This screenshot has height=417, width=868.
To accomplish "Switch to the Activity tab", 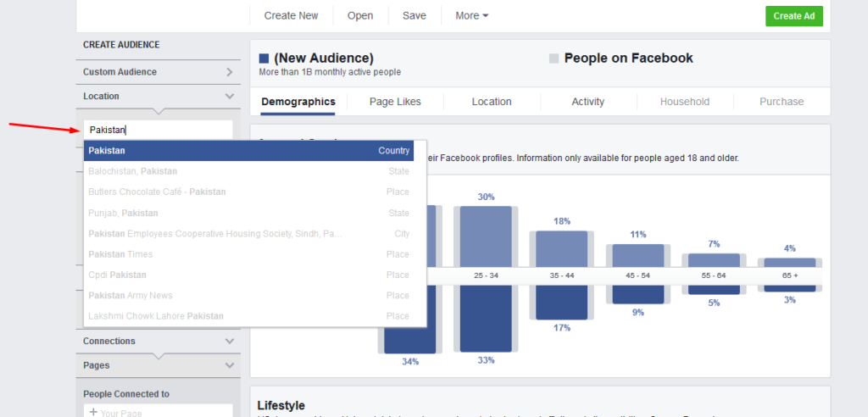I will pos(588,102).
